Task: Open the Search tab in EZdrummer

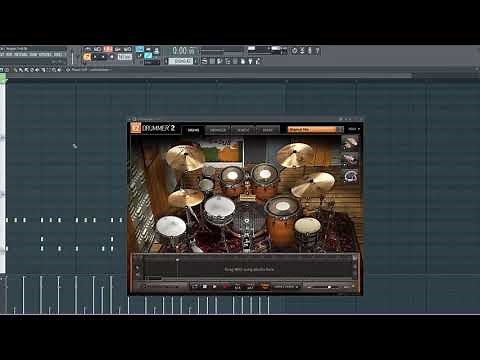Action: coord(243,130)
